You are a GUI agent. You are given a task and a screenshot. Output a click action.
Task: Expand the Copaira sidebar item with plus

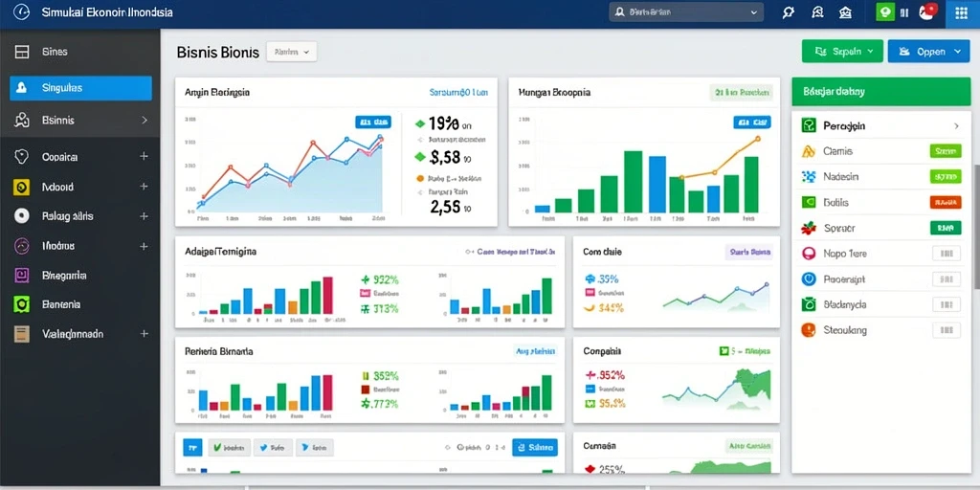click(x=144, y=156)
